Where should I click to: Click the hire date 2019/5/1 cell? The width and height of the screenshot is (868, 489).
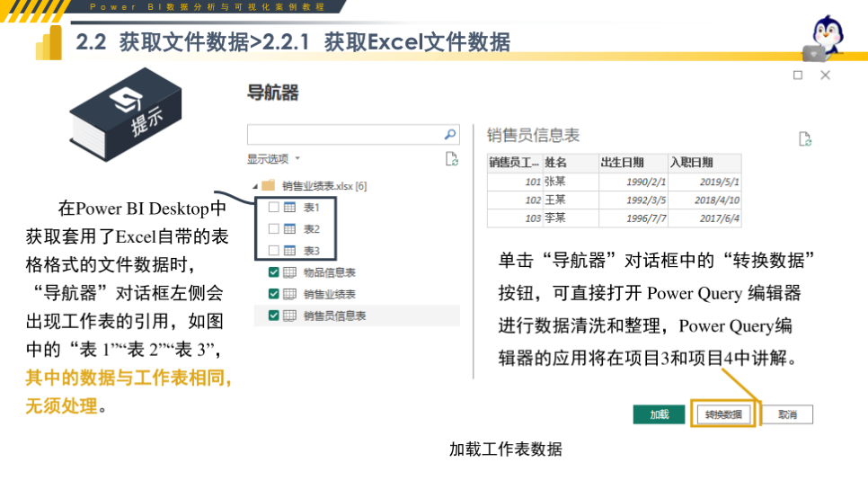coord(704,181)
